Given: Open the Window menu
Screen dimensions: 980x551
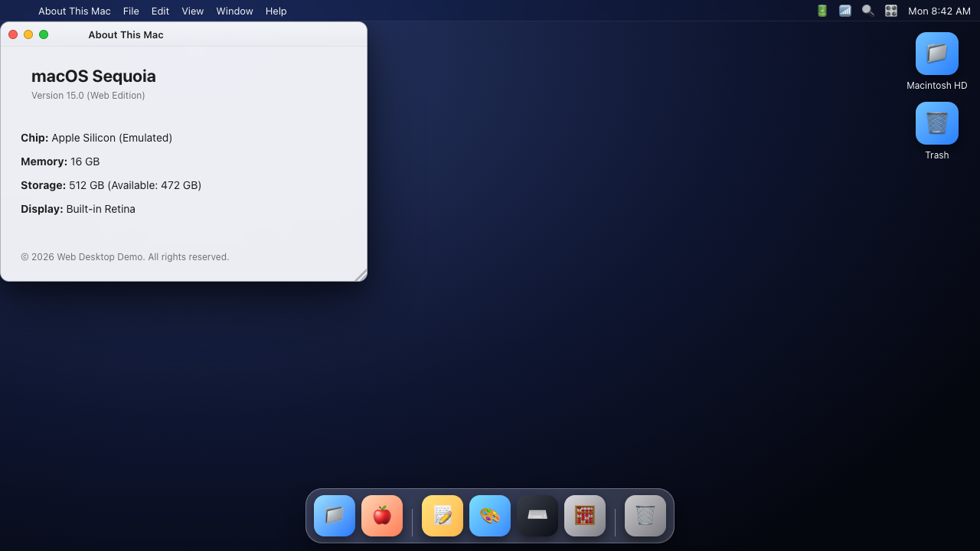Looking at the screenshot, I should 234,11.
